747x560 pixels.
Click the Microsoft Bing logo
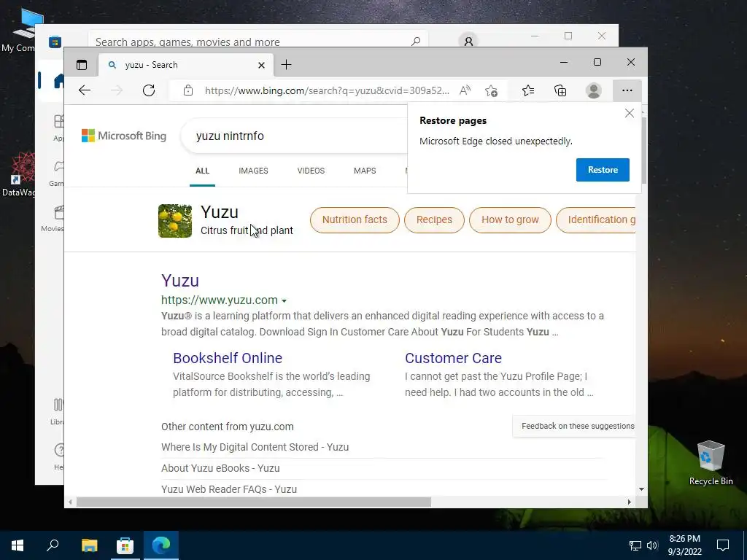click(124, 136)
